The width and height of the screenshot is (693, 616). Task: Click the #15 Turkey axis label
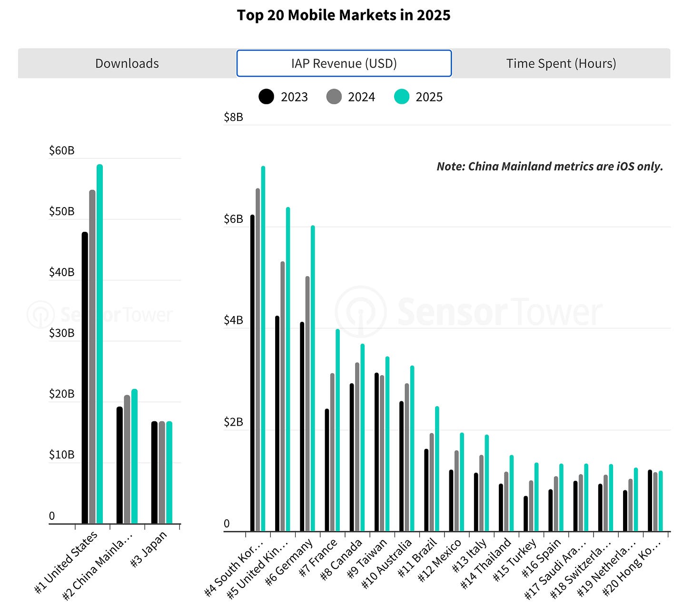tap(515, 559)
